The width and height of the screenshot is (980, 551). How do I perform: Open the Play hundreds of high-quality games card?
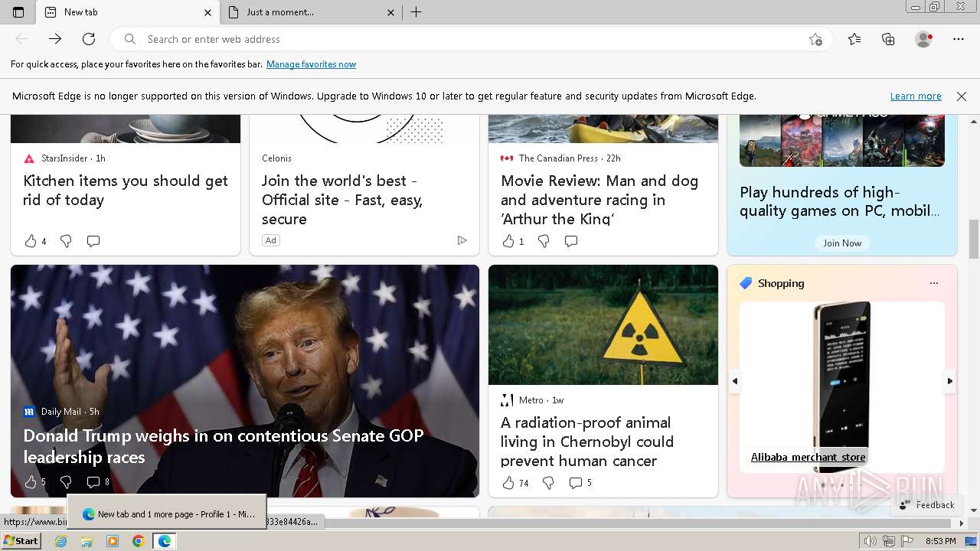click(839, 201)
